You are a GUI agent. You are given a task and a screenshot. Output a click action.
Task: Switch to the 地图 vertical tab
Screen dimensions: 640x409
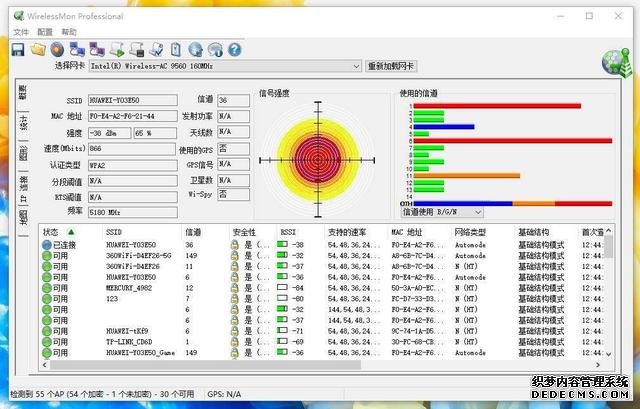coord(23,218)
